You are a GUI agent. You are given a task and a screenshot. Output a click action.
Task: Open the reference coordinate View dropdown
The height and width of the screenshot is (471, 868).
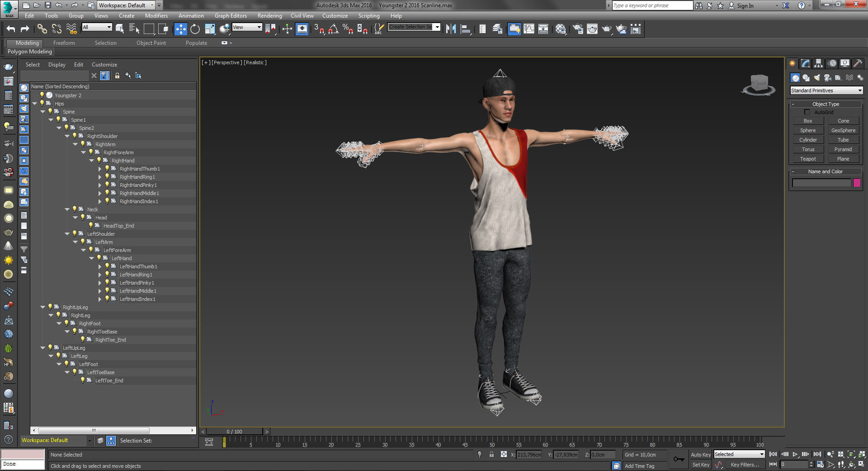coord(247,27)
